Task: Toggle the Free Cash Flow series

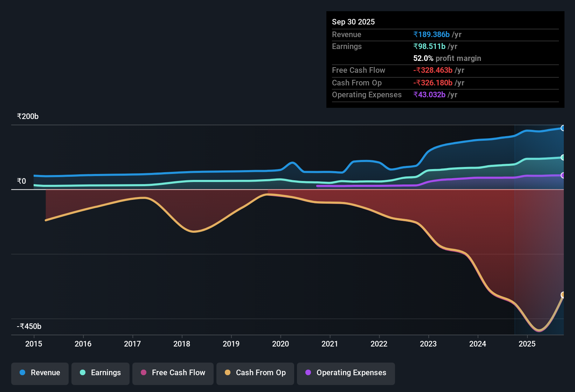Action: coord(173,373)
